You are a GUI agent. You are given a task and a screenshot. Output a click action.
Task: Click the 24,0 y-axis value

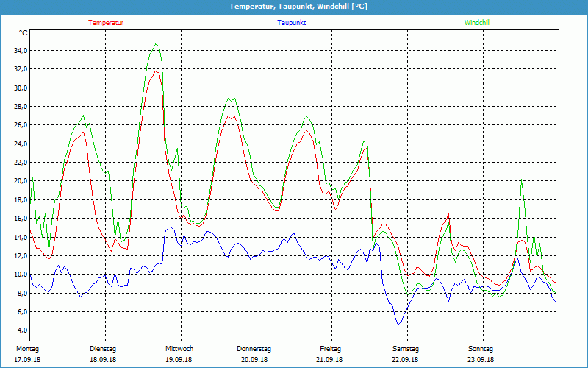click(21, 144)
